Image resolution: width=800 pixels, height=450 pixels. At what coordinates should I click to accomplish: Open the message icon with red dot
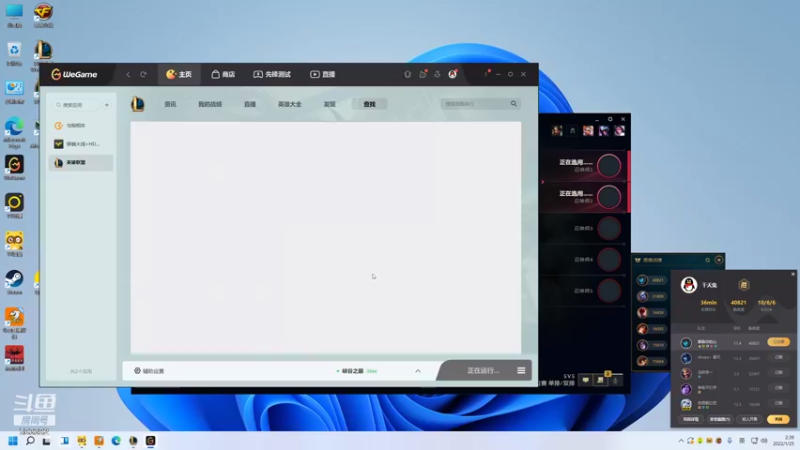coord(423,74)
